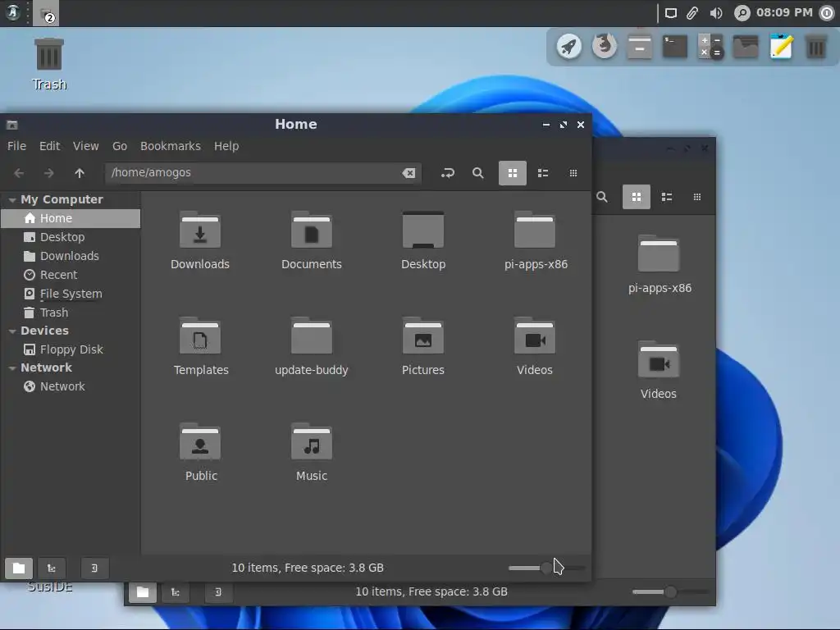Image resolution: width=840 pixels, height=630 pixels.
Task: Select Downloads in the sidebar
Action: tap(71, 256)
